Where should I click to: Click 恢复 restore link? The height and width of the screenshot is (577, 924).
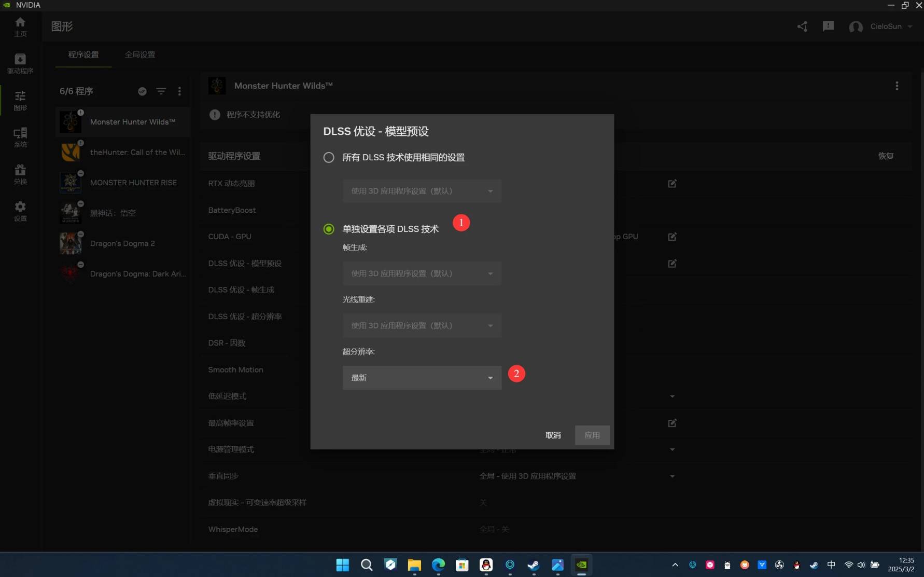(x=886, y=156)
